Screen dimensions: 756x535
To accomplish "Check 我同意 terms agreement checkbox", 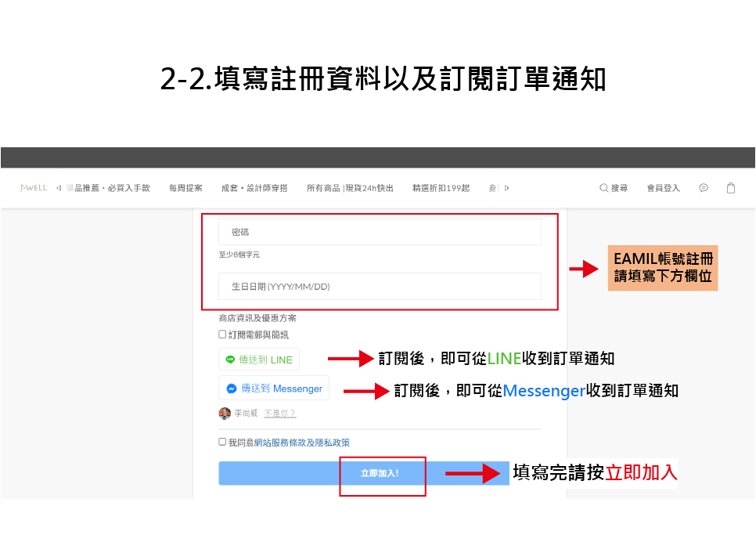I will 222,442.
